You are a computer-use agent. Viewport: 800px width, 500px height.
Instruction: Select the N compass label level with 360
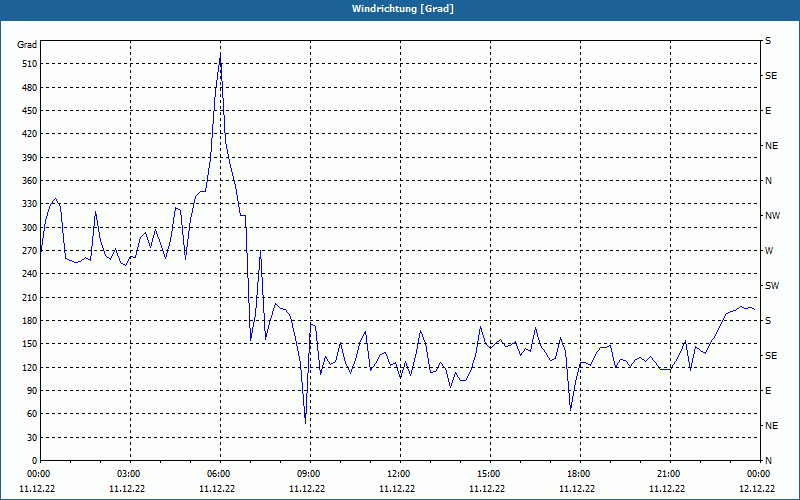[x=768, y=181]
